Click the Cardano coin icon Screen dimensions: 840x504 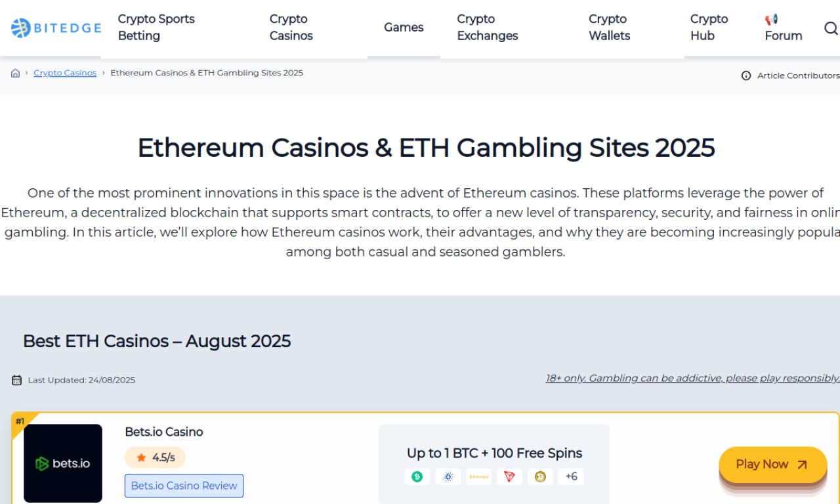[448, 477]
